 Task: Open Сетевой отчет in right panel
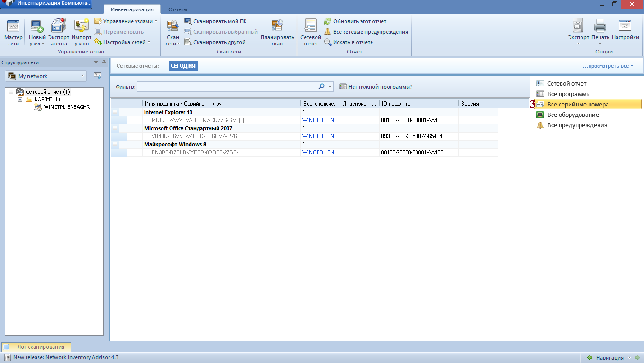click(566, 84)
